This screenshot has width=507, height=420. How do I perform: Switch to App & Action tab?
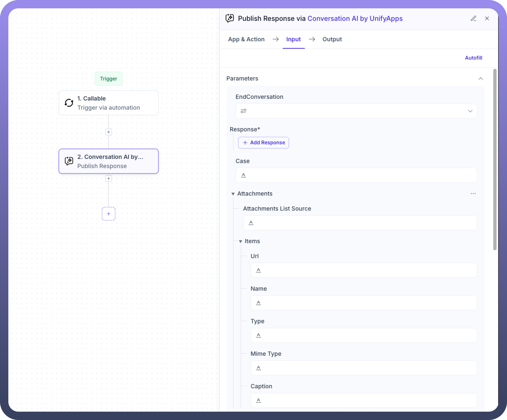(x=246, y=39)
